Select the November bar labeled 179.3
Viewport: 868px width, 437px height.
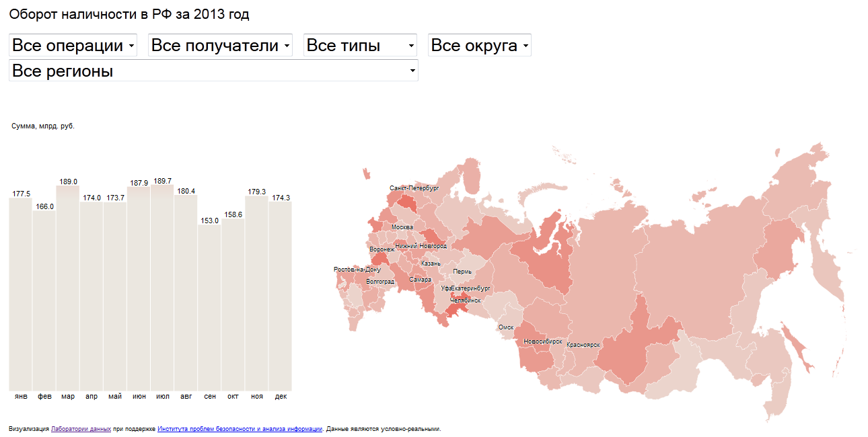[257, 296]
